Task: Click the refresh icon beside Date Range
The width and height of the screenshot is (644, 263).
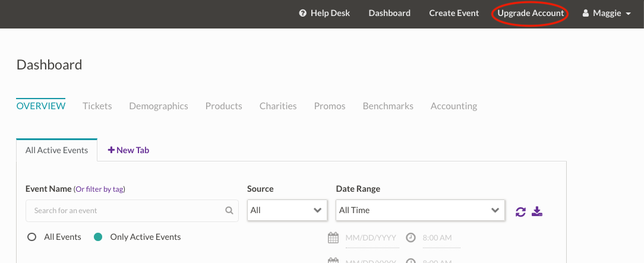Action: pos(520,211)
